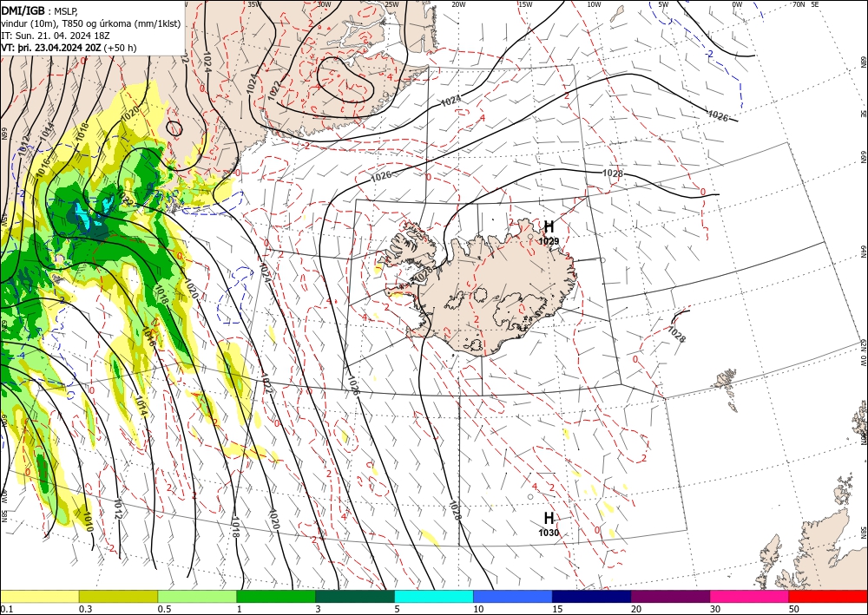
Task: Click the '25W' longitude label
Action: (391, 4)
